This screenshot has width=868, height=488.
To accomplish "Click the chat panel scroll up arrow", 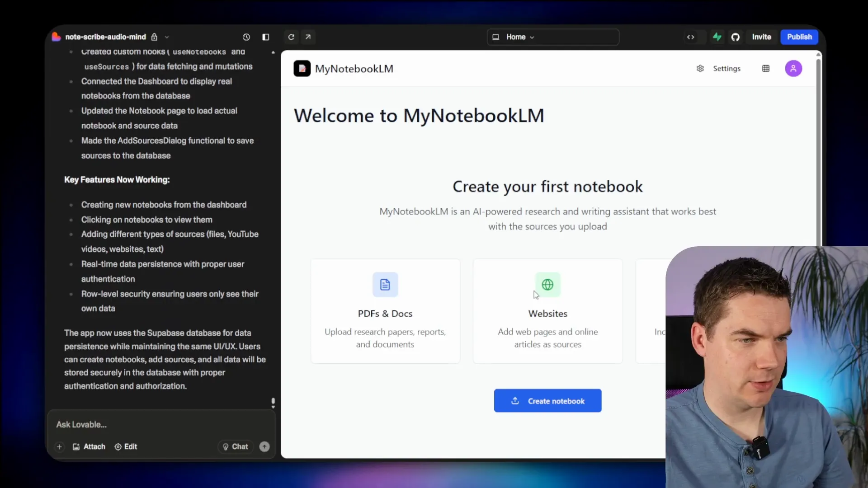I will tap(273, 53).
